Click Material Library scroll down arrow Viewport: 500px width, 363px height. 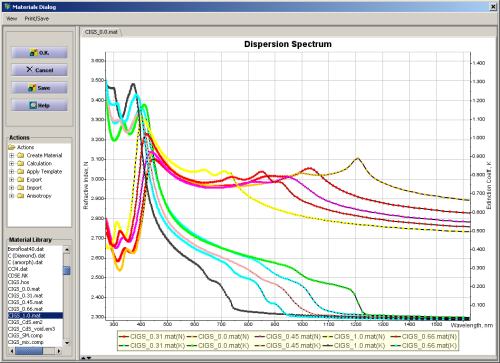[67, 343]
